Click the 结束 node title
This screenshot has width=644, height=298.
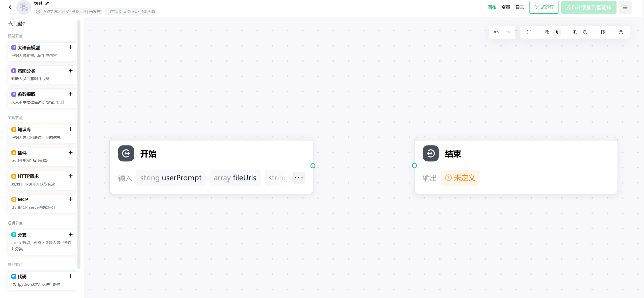[453, 154]
